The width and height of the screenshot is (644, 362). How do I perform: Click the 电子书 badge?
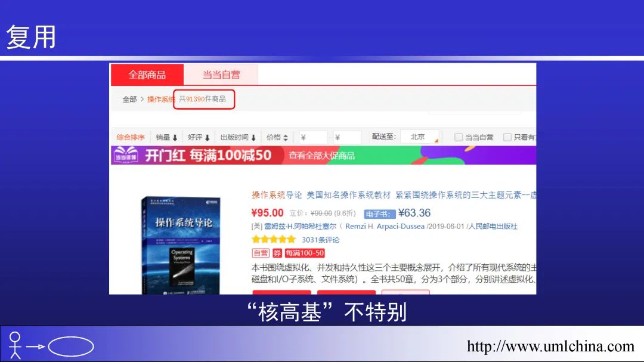click(x=379, y=214)
